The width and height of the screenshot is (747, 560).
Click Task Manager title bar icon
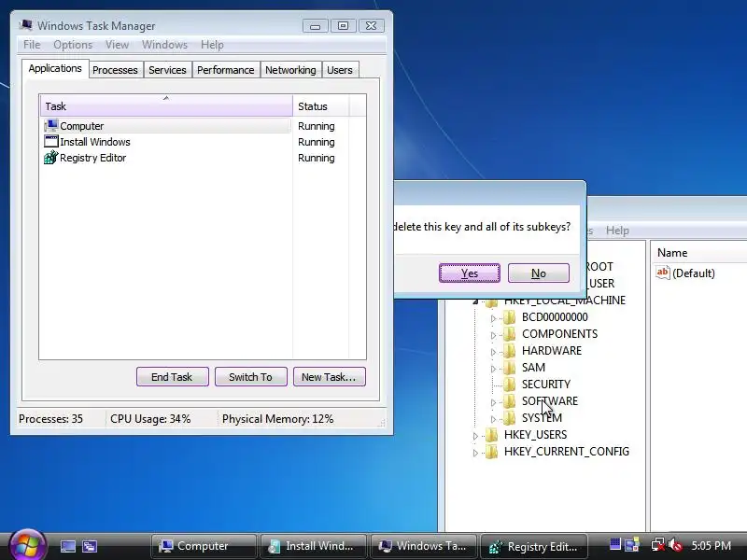[26, 25]
